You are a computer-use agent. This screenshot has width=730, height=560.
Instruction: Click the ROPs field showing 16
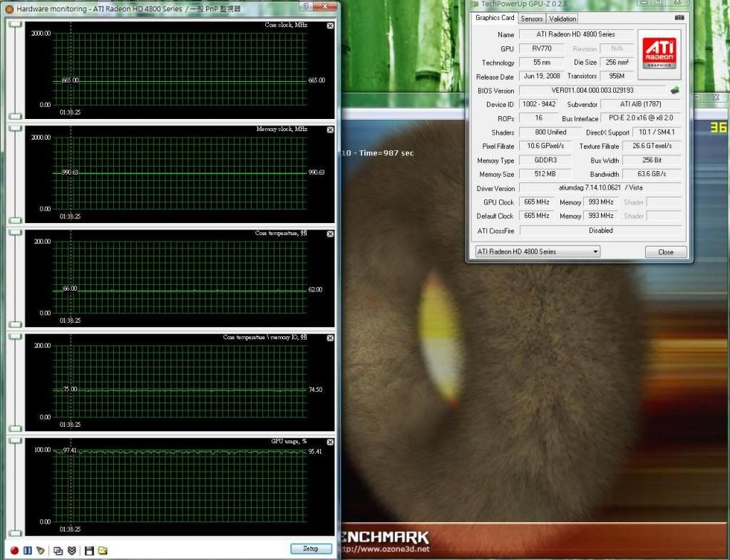[x=539, y=118]
